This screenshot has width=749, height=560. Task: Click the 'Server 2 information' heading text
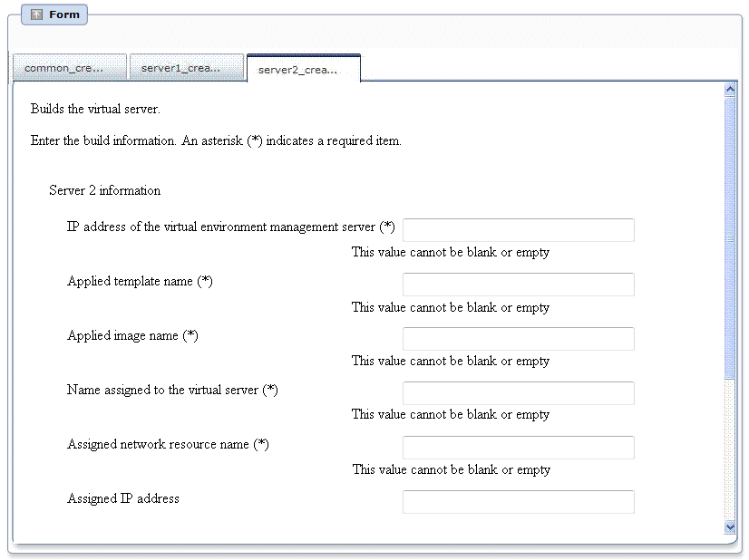tap(104, 190)
